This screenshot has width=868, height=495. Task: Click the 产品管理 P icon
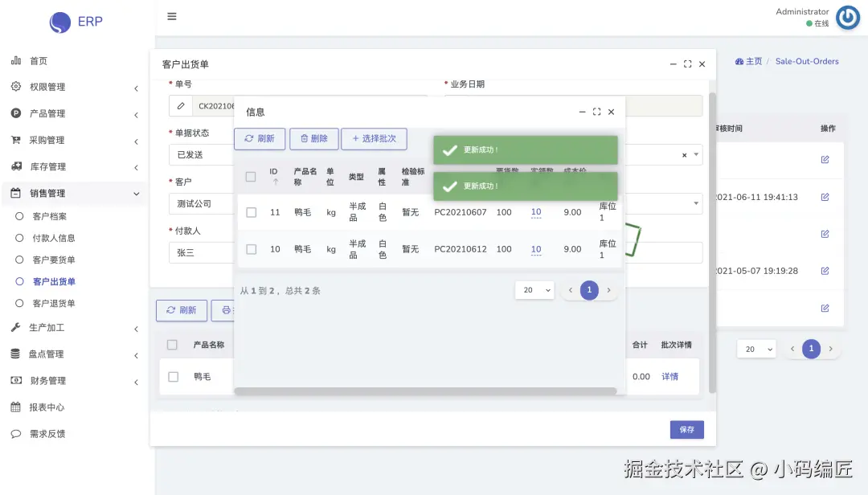16,113
